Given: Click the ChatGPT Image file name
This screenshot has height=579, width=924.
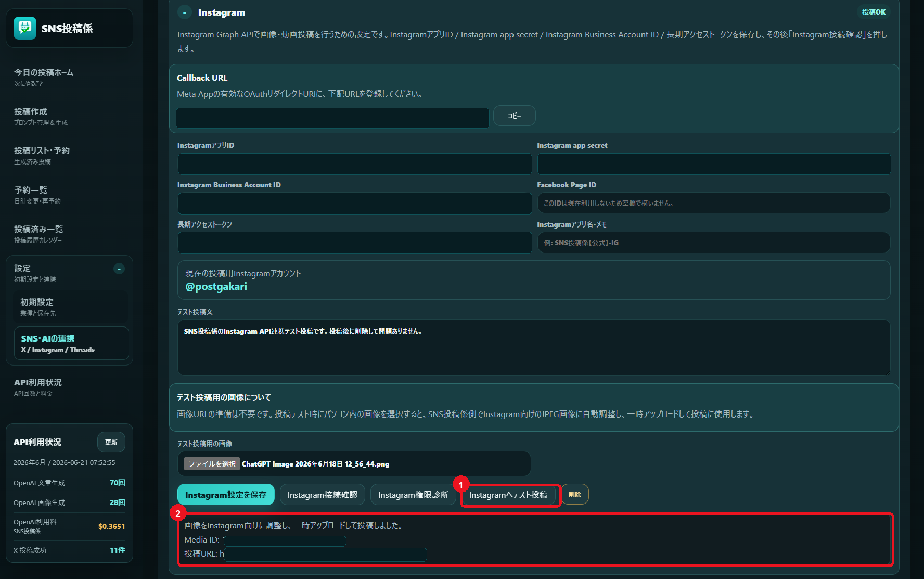Looking at the screenshot, I should click(x=315, y=464).
